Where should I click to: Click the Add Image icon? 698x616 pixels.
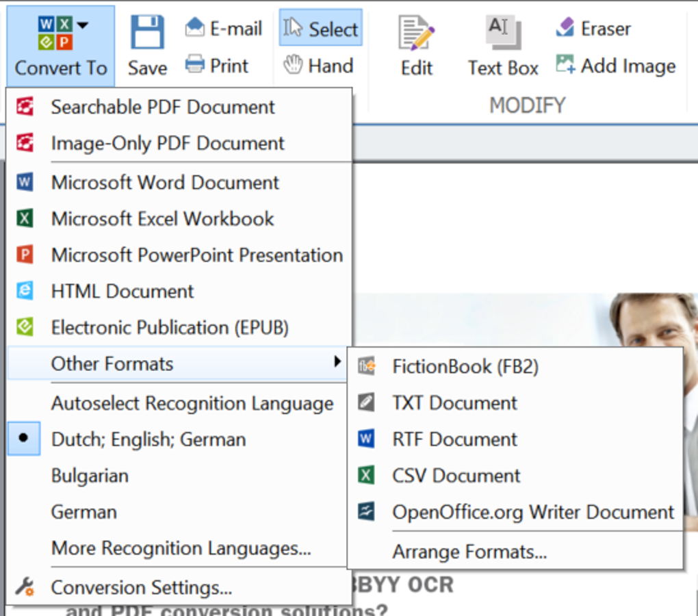click(565, 65)
